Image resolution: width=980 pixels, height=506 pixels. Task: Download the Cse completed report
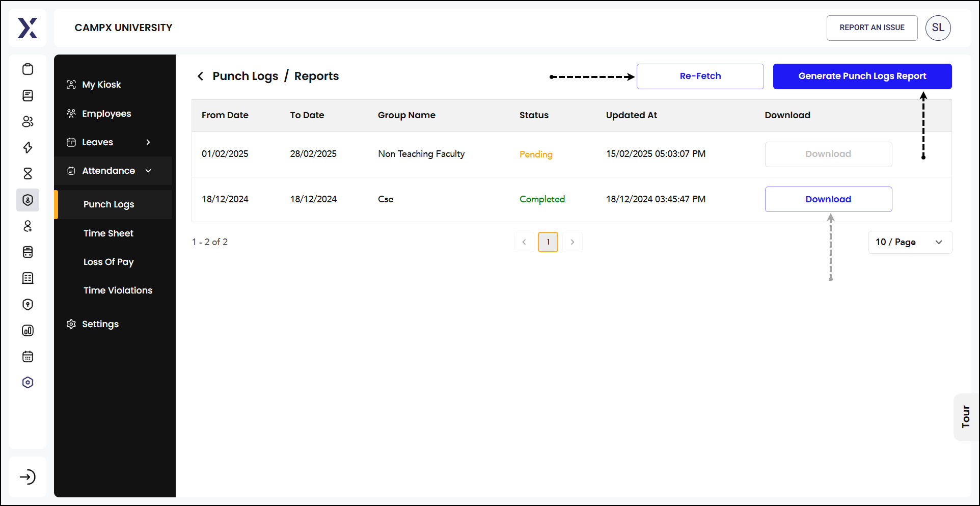point(829,199)
